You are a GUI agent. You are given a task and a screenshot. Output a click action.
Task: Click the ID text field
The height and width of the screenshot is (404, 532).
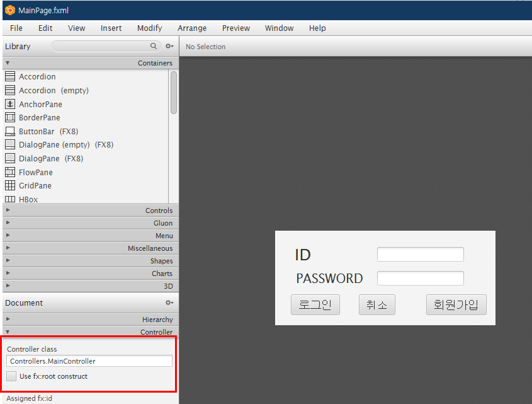point(421,254)
